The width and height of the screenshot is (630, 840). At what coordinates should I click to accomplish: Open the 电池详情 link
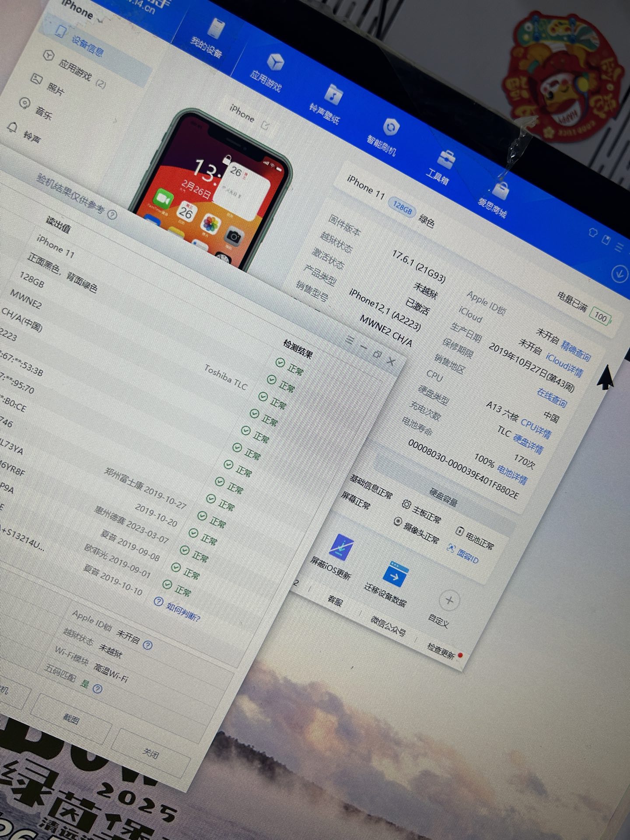[x=512, y=474]
